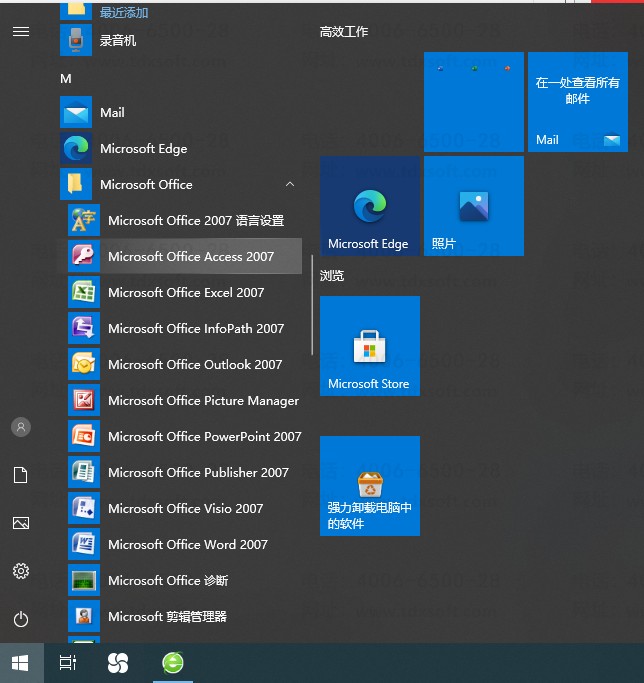Image resolution: width=644 pixels, height=683 pixels.
Task: Open Settings gear in left sidebar
Action: click(20, 571)
